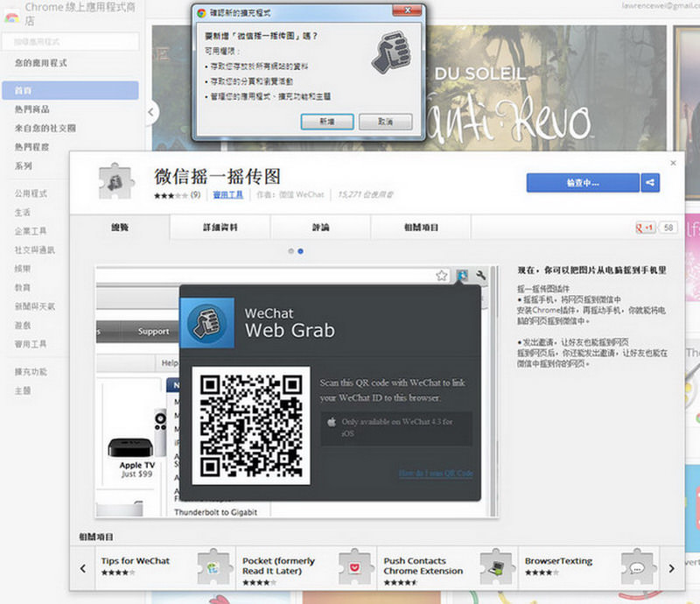Viewport: 700px width, 604px height.
Task: Click the WeChat Web Grab screenshot image
Action: (x=297, y=392)
